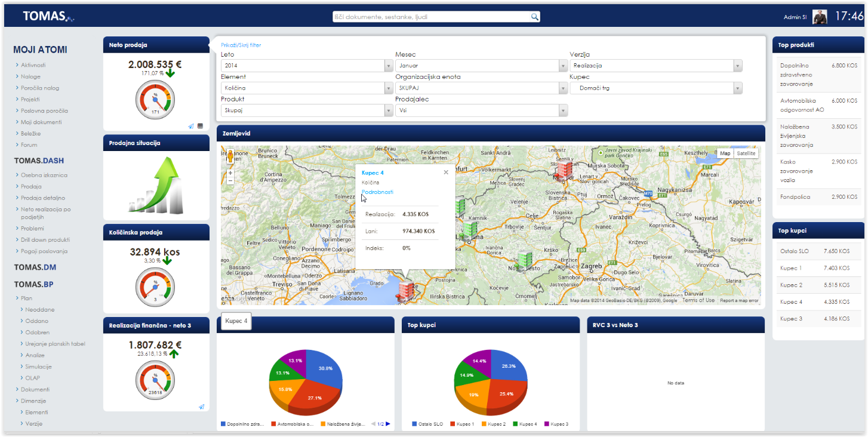Switch map to Satellite view

pyautogui.click(x=746, y=153)
